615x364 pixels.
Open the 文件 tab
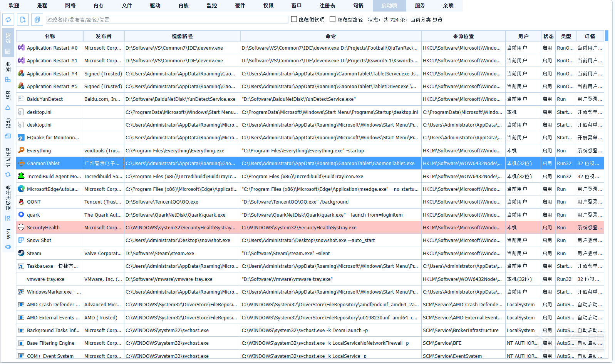pyautogui.click(x=127, y=5)
